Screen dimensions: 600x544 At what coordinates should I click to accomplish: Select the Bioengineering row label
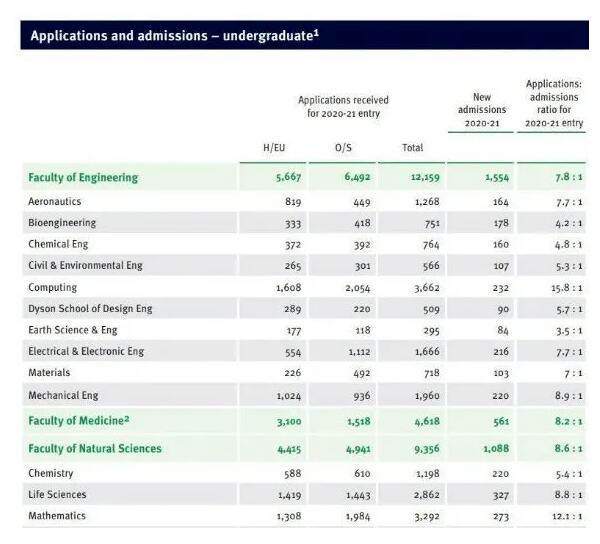62,222
